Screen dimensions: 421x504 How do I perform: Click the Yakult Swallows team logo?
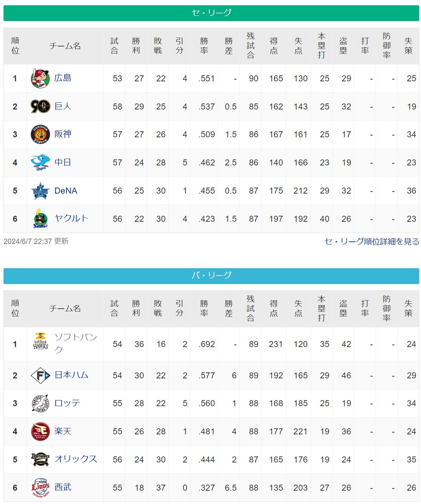[x=40, y=219]
